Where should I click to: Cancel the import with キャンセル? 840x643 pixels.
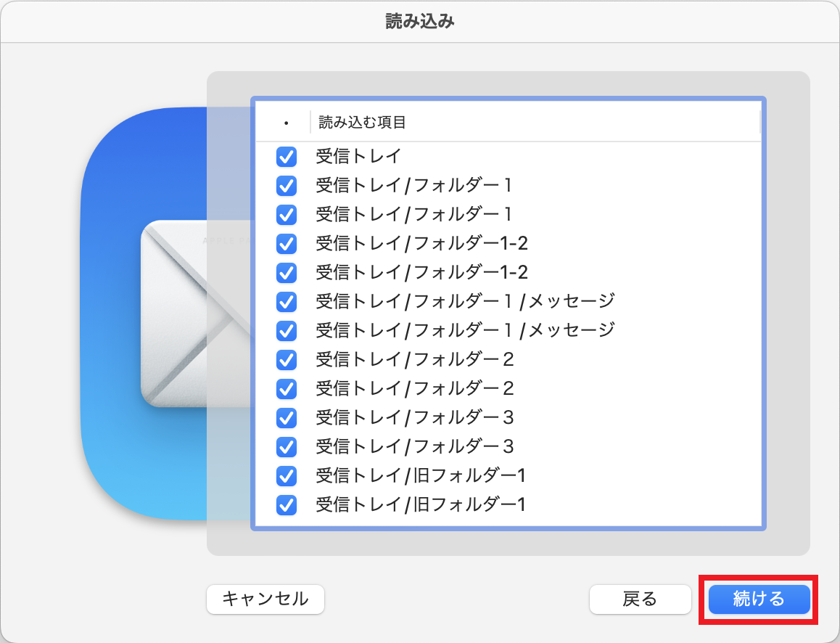click(x=265, y=599)
